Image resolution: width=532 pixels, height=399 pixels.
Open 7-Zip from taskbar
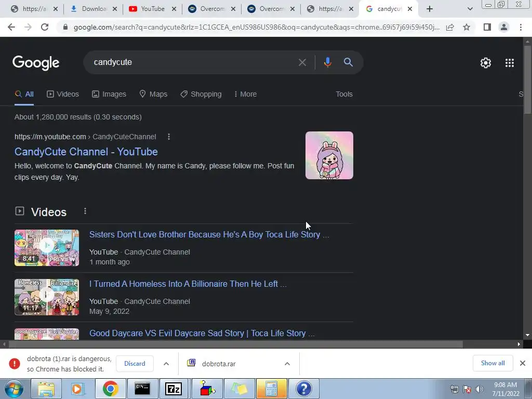point(174,389)
